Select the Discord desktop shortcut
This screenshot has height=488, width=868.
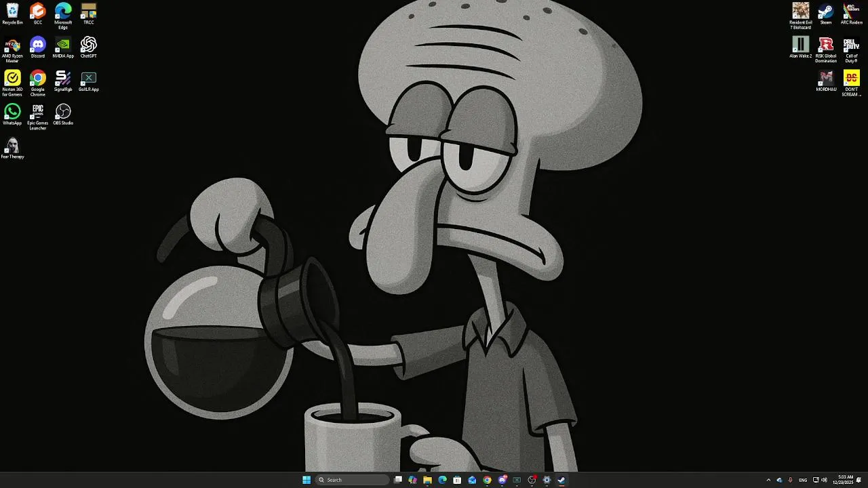(x=38, y=47)
